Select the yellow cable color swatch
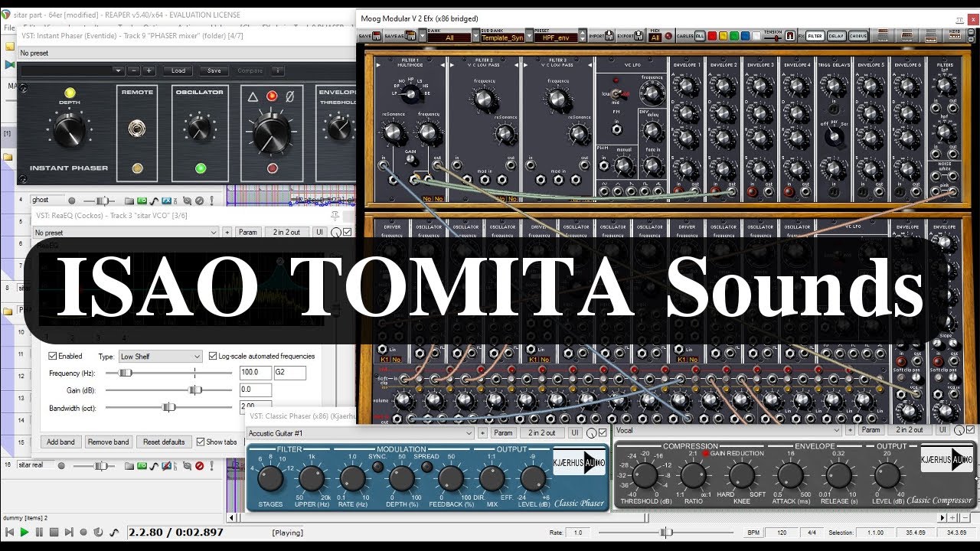Image resolution: width=980 pixels, height=551 pixels. pos(723,36)
